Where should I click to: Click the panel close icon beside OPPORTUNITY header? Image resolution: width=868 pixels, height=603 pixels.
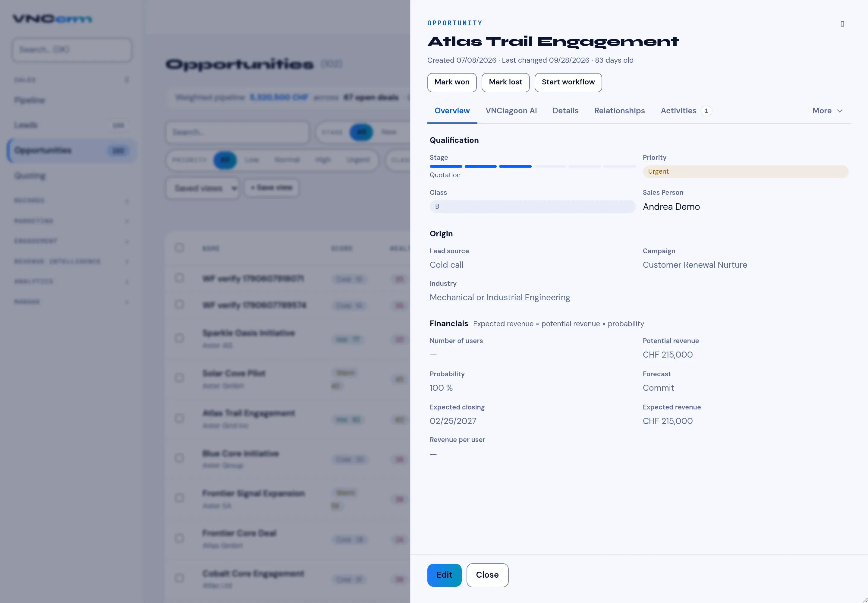[842, 24]
